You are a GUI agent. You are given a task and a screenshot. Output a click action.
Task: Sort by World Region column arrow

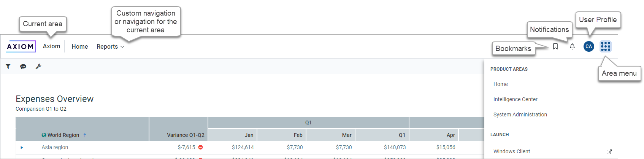point(85,135)
